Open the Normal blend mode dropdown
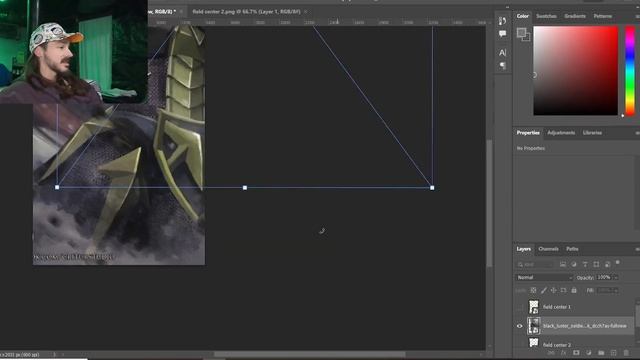Viewport: 640px width, 360px height. click(x=544, y=278)
